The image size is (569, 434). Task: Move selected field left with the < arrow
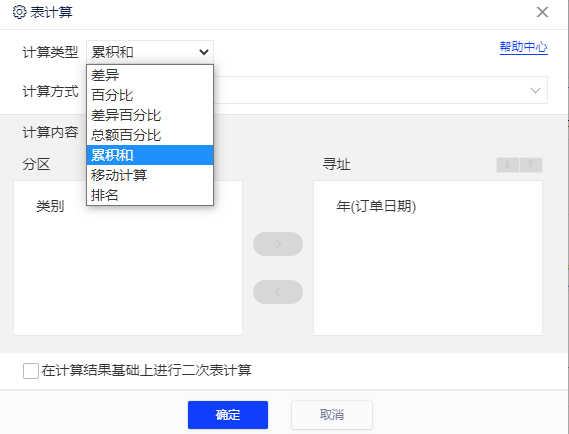[278, 292]
